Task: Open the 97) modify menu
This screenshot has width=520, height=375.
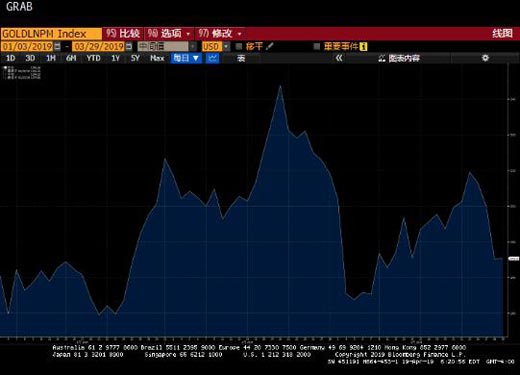Action: pos(220,34)
